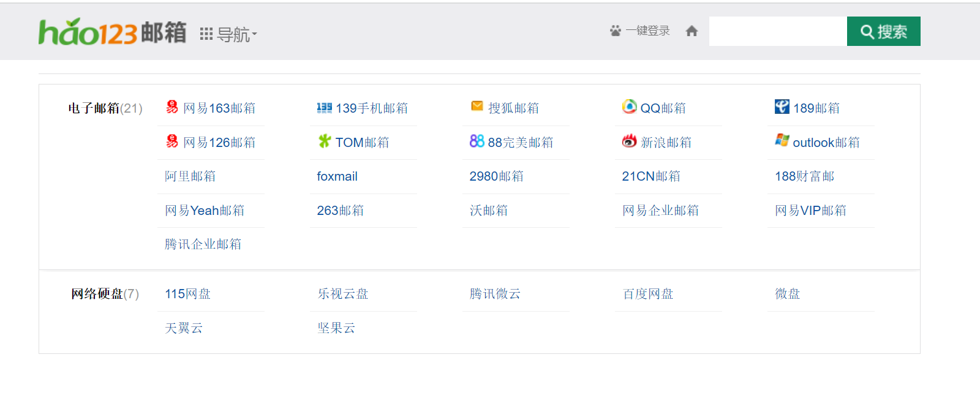Open the 一键登录 link

pos(647,31)
